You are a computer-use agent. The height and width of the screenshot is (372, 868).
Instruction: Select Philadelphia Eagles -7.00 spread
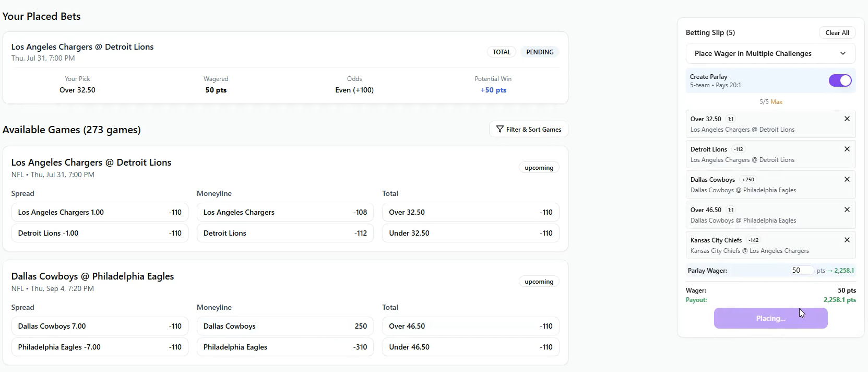click(100, 347)
